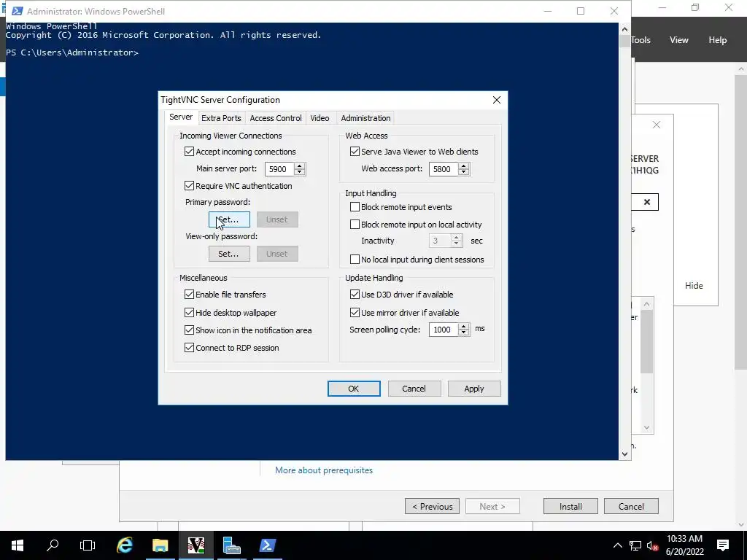747x560 pixels.
Task: Open taskbar search magnifier
Action: (x=53, y=545)
